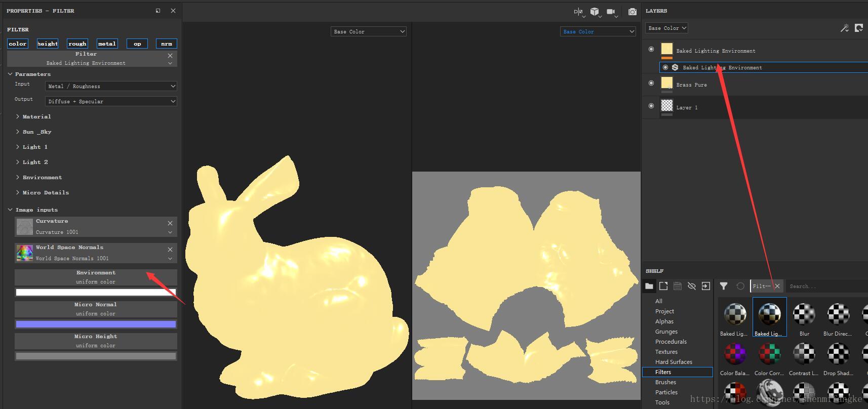Screen dimensions: 868x409
Task: Remove the Curvature image input with X
Action: point(170,223)
